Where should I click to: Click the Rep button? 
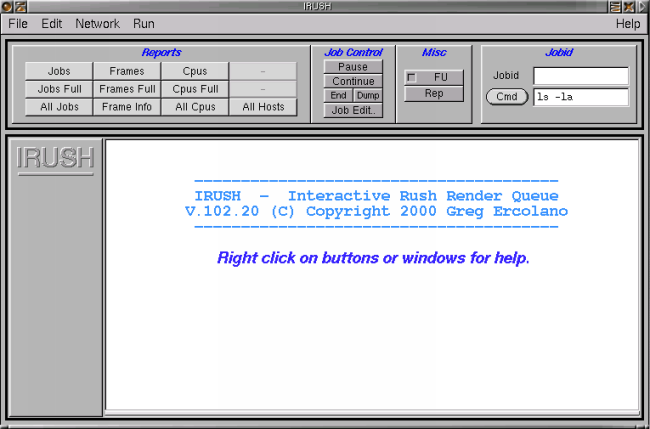coord(433,94)
